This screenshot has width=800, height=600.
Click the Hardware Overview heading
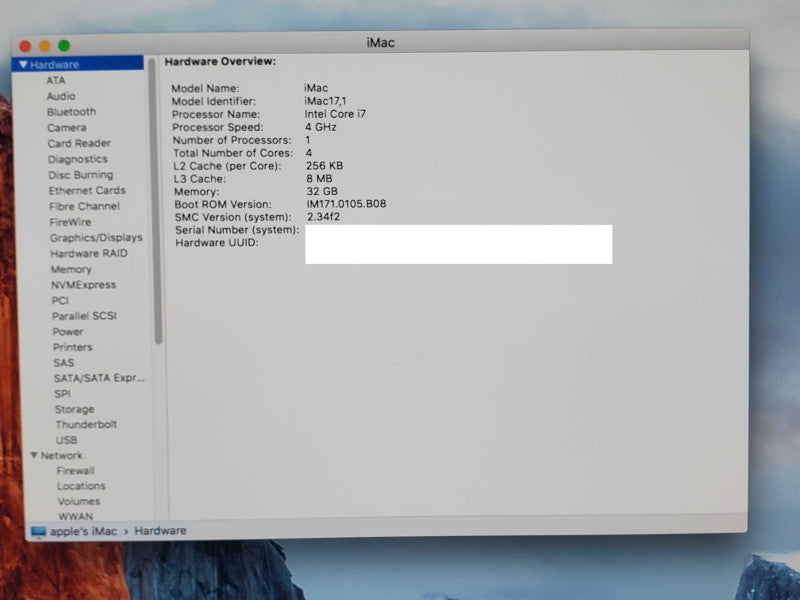(220, 61)
